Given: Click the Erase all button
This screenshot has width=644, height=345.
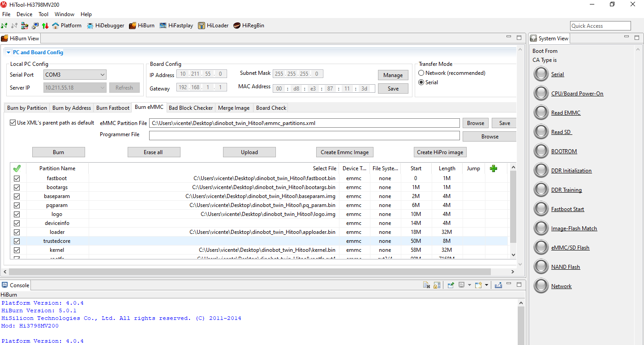Looking at the screenshot, I should 154,152.
